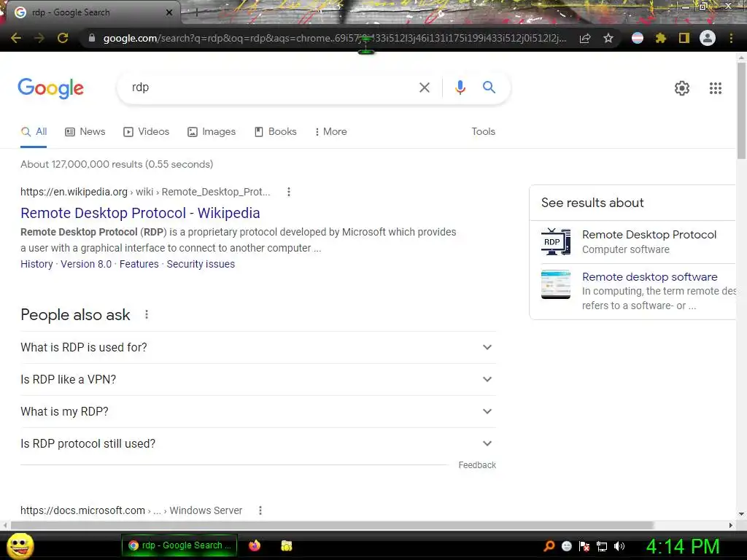Expand 'What is RDP is used for?'
Viewport: 747px width, 560px height.
(258, 348)
